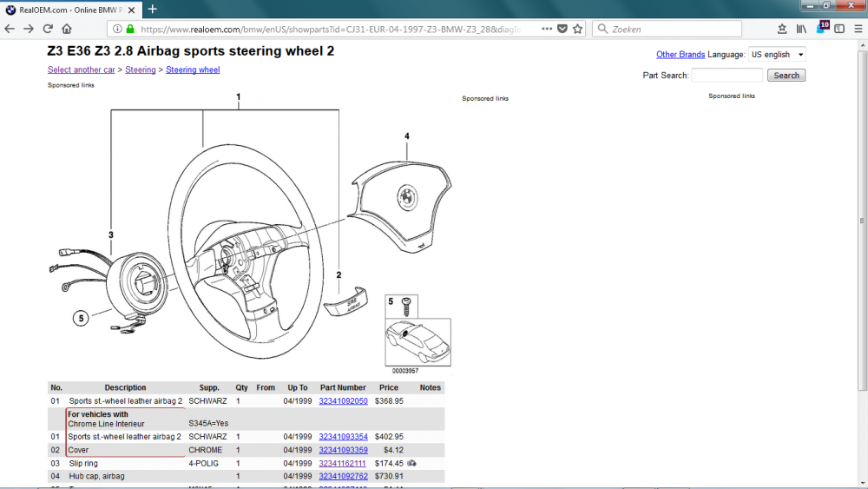Click the 4-POLIG supplement cell
868x489 pixels.
pyautogui.click(x=204, y=464)
